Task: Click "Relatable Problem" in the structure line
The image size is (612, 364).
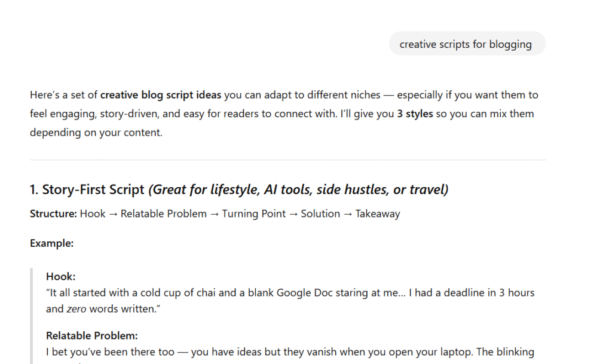Action: (164, 214)
